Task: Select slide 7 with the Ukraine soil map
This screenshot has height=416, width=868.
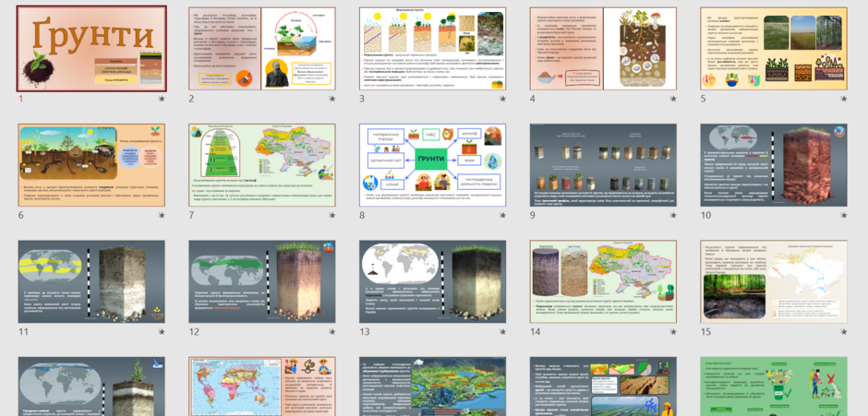Action: [262, 165]
